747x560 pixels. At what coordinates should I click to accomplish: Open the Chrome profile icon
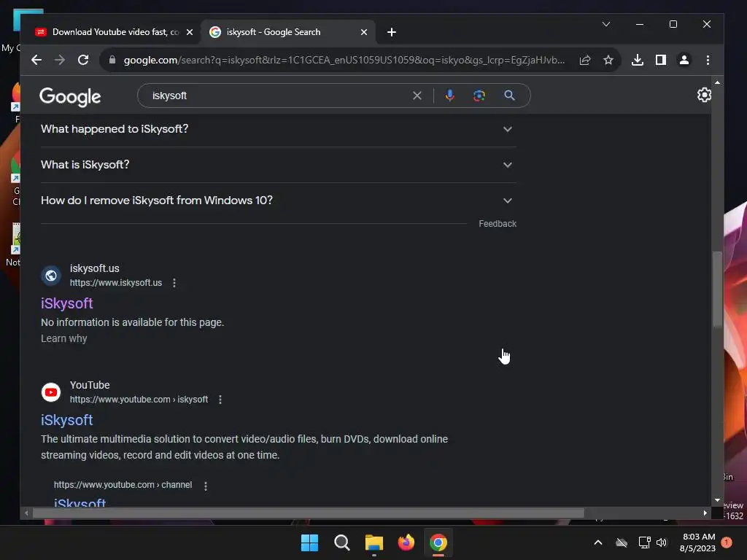click(684, 60)
